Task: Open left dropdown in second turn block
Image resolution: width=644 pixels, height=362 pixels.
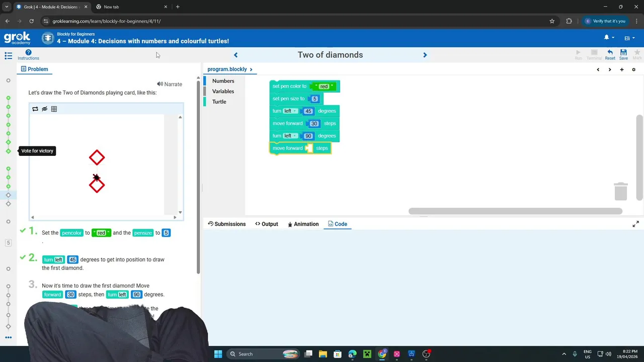Action: [290, 136]
